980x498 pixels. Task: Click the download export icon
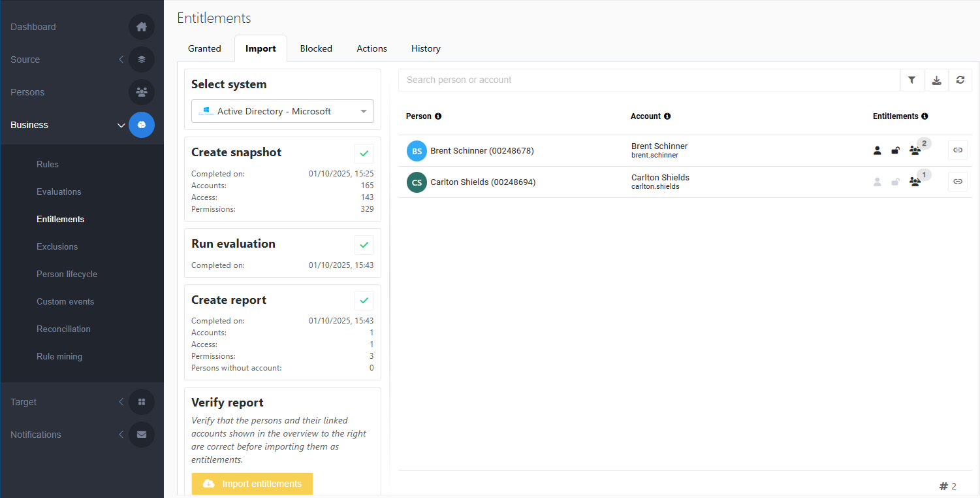(936, 80)
